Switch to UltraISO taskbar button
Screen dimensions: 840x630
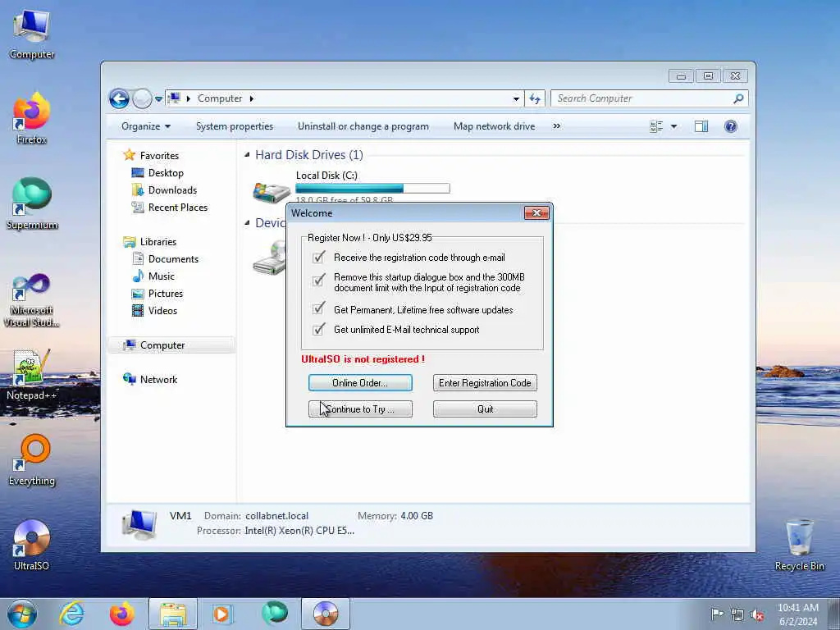pos(325,614)
